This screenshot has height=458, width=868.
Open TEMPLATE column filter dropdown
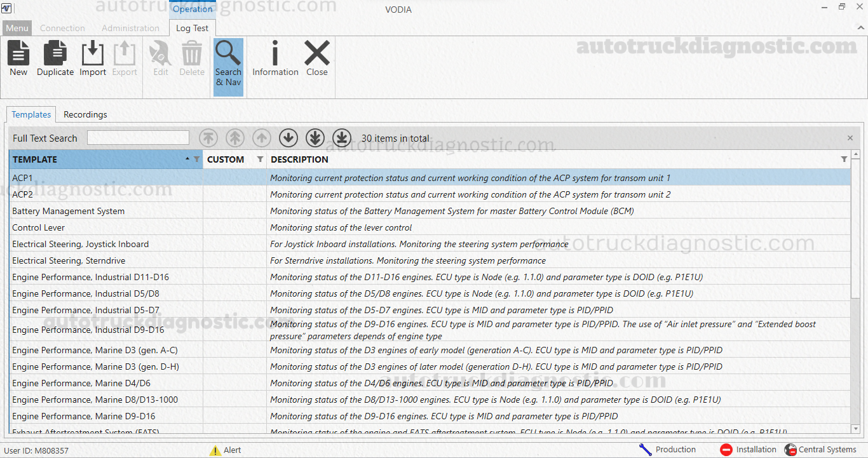coord(196,159)
